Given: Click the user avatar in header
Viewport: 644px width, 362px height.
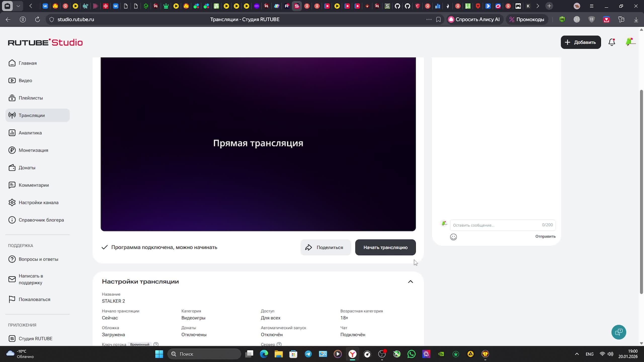Looking at the screenshot, I should pos(630,42).
